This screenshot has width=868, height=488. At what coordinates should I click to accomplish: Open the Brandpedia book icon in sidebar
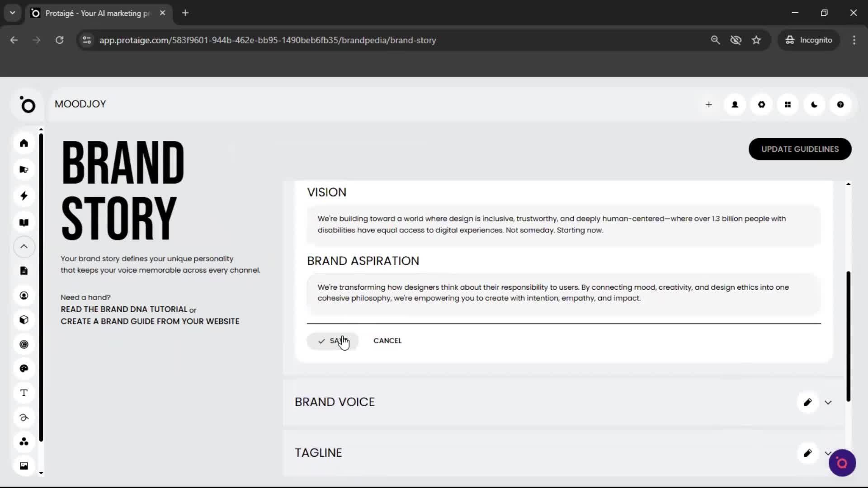tap(24, 222)
